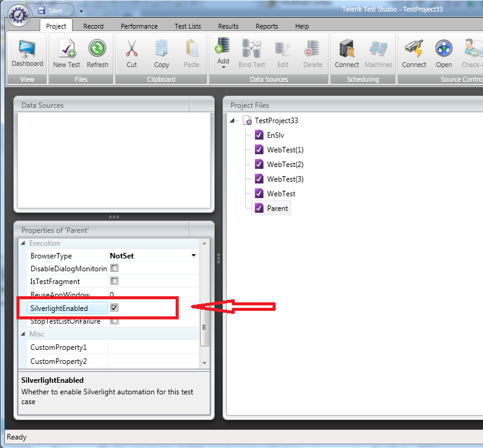The height and width of the screenshot is (448, 483).
Task: Collapse the TestProject33 tree node
Action: click(232, 121)
